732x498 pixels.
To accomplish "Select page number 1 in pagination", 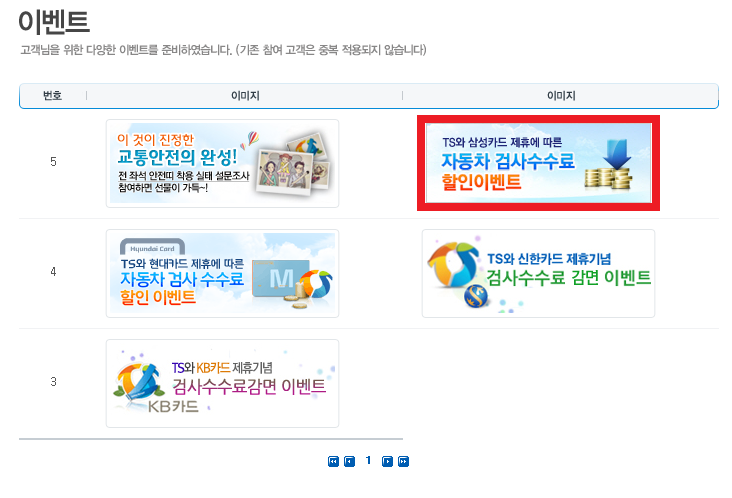I will [368, 461].
